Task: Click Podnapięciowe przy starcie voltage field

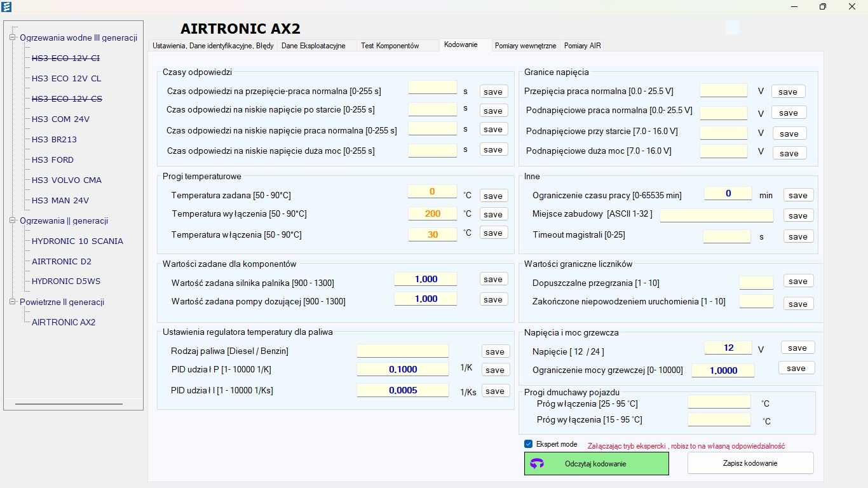Action: click(x=724, y=133)
